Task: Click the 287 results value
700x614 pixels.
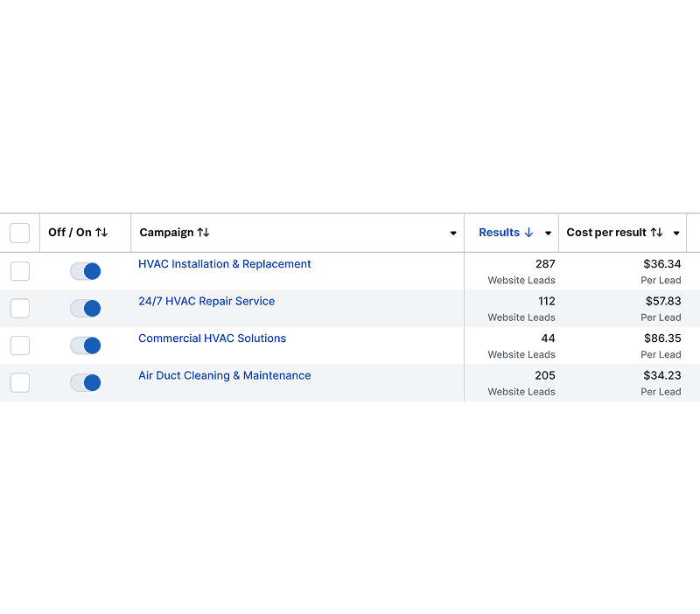Action: pos(545,264)
